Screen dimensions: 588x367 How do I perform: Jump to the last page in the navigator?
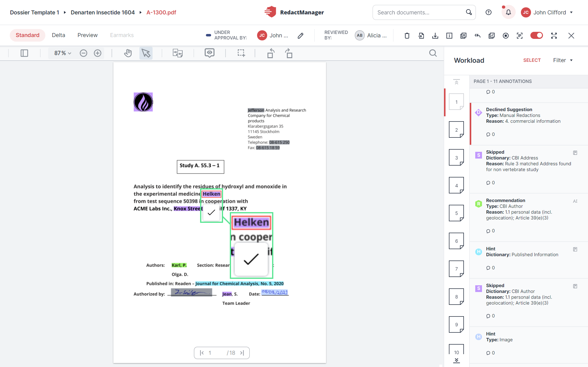point(242,353)
